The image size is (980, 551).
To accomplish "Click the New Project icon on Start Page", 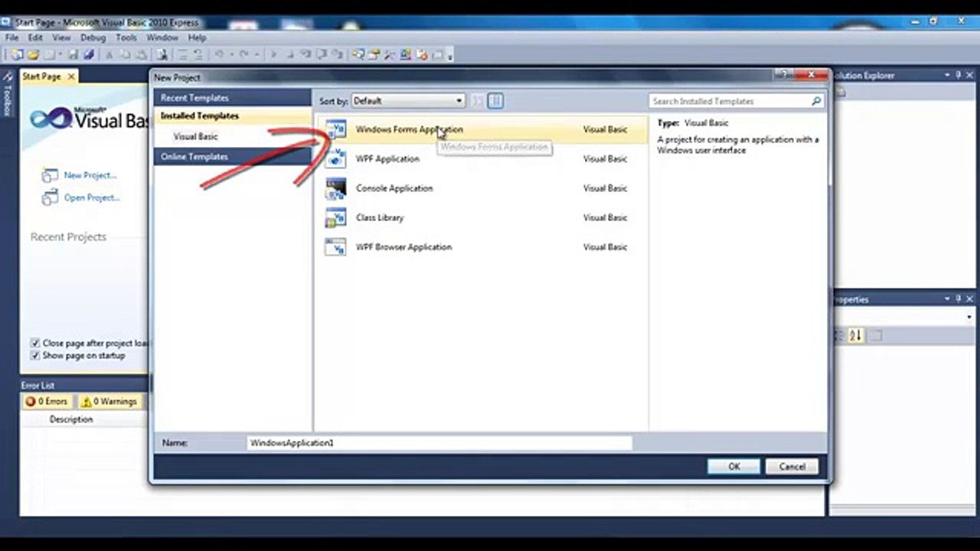I will (x=50, y=175).
